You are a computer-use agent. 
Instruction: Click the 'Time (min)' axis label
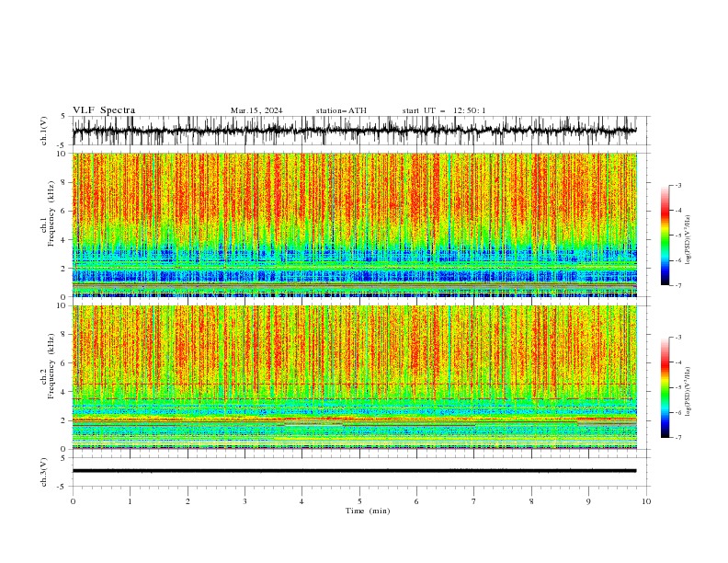pos(368,511)
